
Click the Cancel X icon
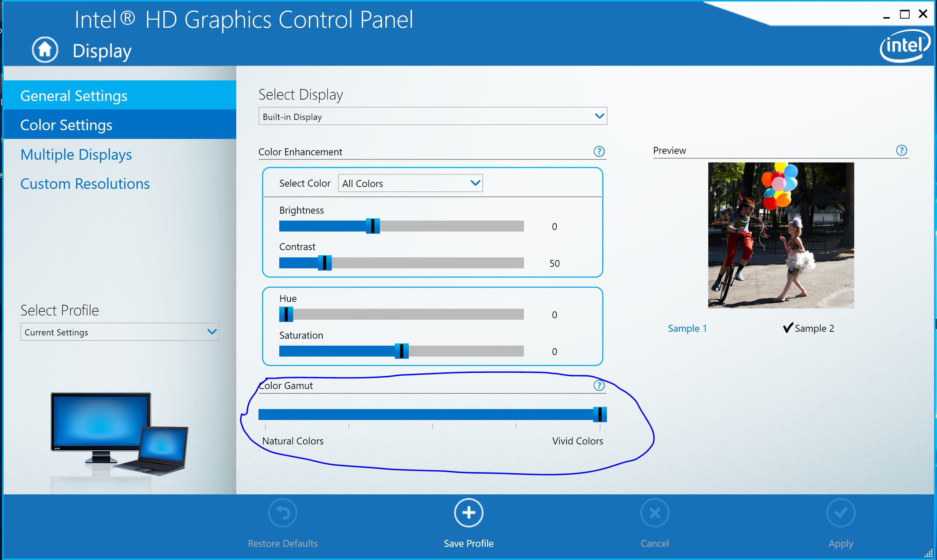(x=655, y=513)
